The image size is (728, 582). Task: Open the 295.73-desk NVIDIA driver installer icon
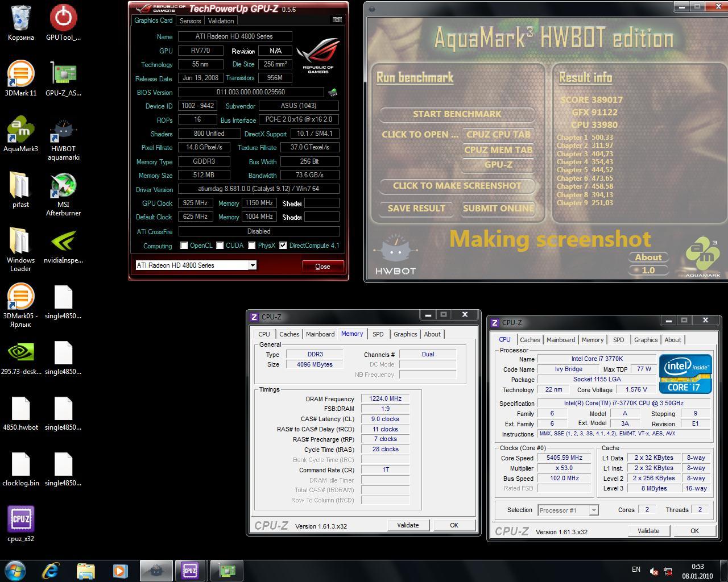click(x=20, y=357)
